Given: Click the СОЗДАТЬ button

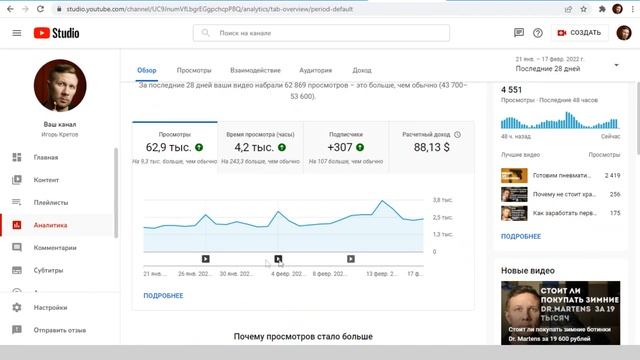Looking at the screenshot, I should [580, 33].
